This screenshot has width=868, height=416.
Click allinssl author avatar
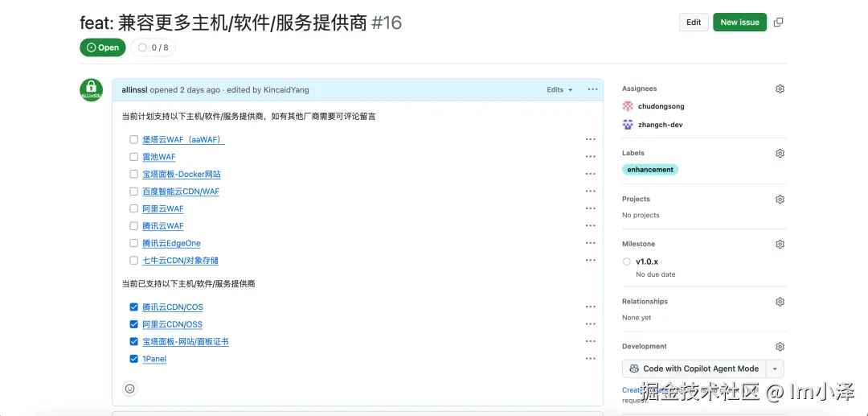92,90
